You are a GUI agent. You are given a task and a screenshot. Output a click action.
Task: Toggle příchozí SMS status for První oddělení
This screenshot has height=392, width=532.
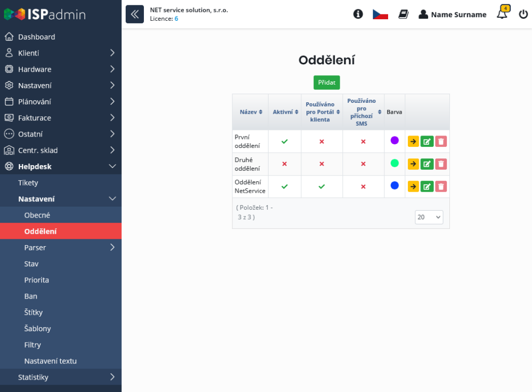[363, 141]
